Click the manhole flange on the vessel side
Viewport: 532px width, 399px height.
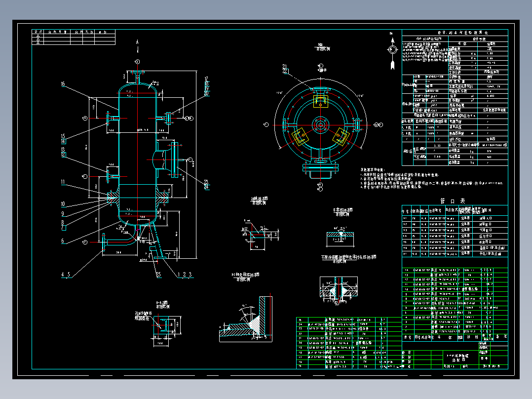(x=174, y=160)
